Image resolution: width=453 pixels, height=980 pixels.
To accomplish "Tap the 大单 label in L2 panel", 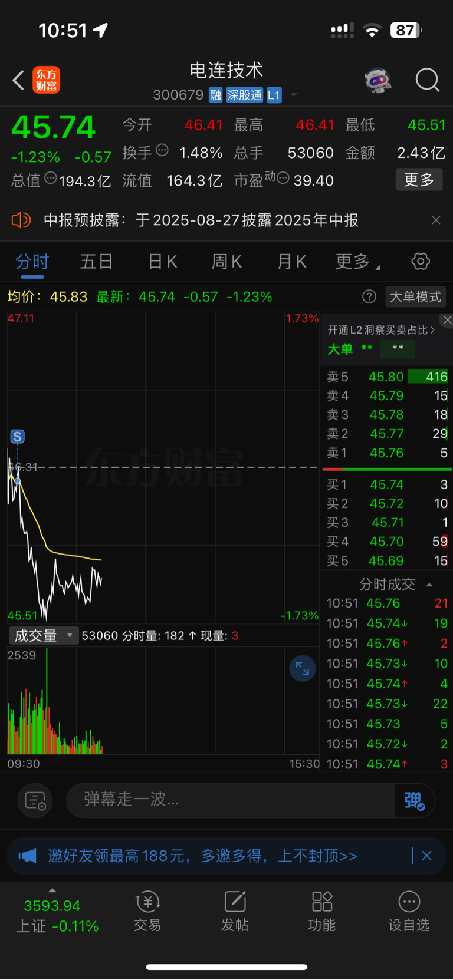I will pyautogui.click(x=340, y=349).
